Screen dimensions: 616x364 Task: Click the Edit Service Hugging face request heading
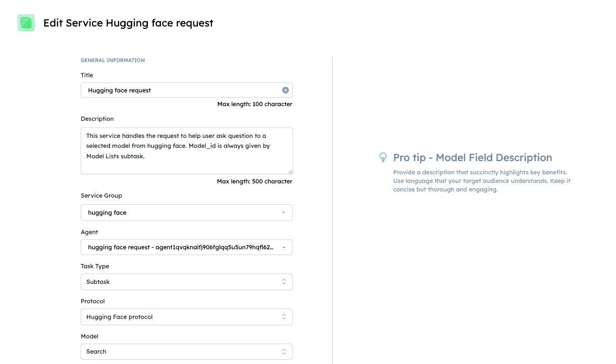click(128, 23)
